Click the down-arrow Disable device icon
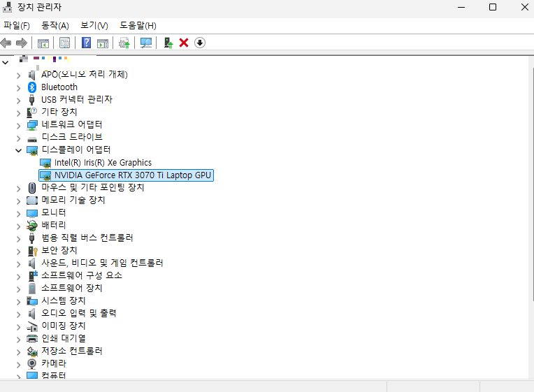 point(200,43)
